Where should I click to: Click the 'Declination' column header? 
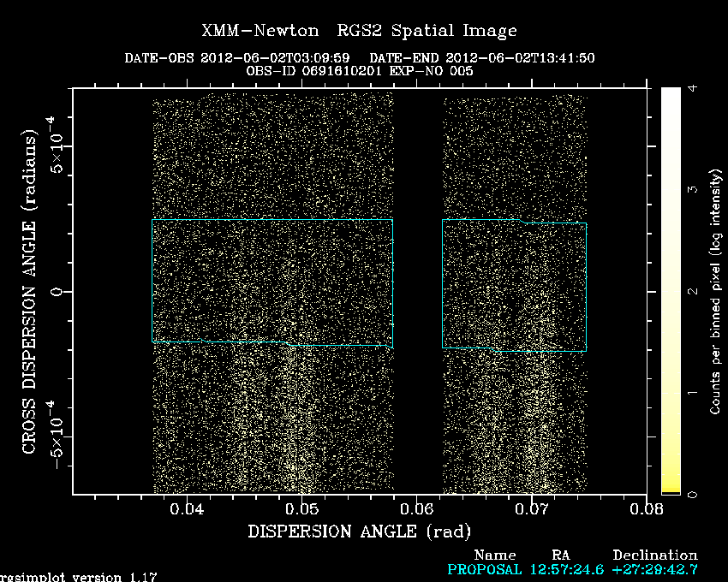pyautogui.click(x=654, y=555)
